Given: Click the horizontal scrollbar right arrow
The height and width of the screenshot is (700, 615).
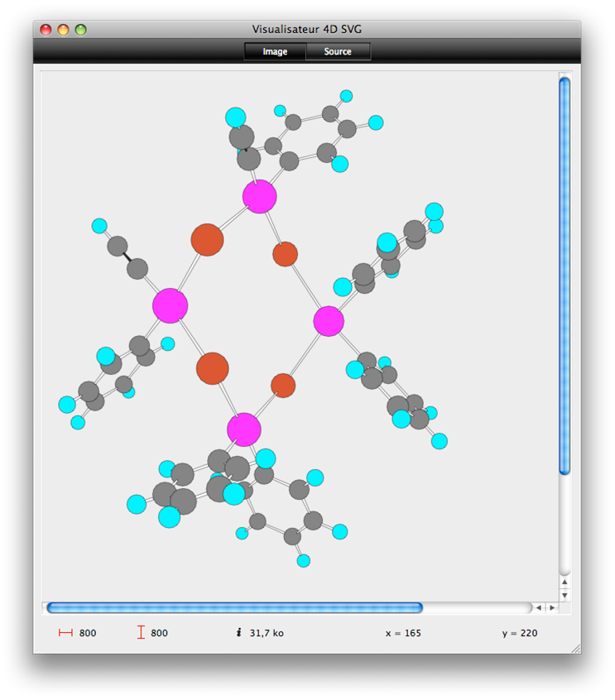Looking at the screenshot, I should [x=552, y=607].
